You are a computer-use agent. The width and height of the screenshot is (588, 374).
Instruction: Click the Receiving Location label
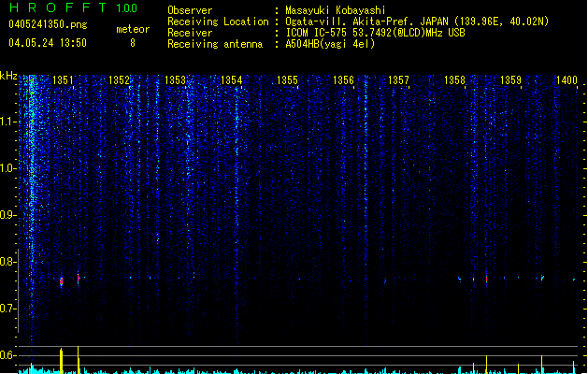click(218, 22)
